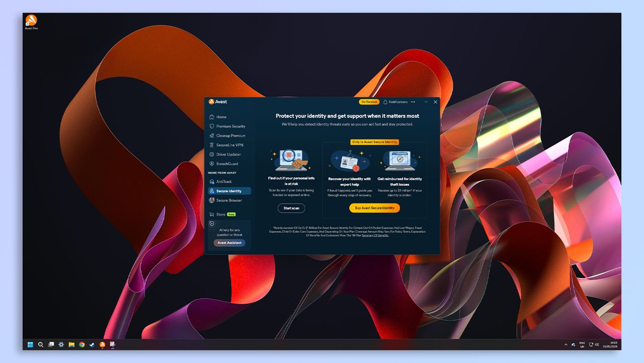The image size is (644, 363).
Task: Click the ID card recovery illustration
Action: click(x=350, y=162)
